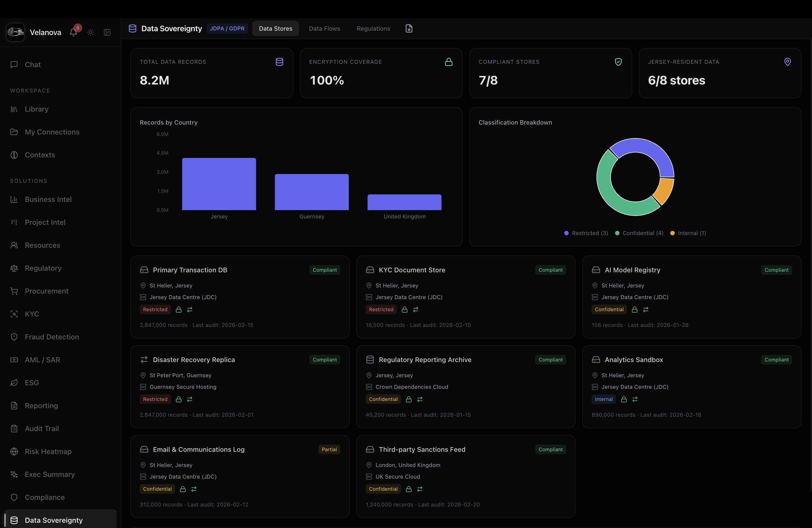This screenshot has width=812, height=528.
Task: Click the Fraud Detection shield icon
Action: coord(14,337)
